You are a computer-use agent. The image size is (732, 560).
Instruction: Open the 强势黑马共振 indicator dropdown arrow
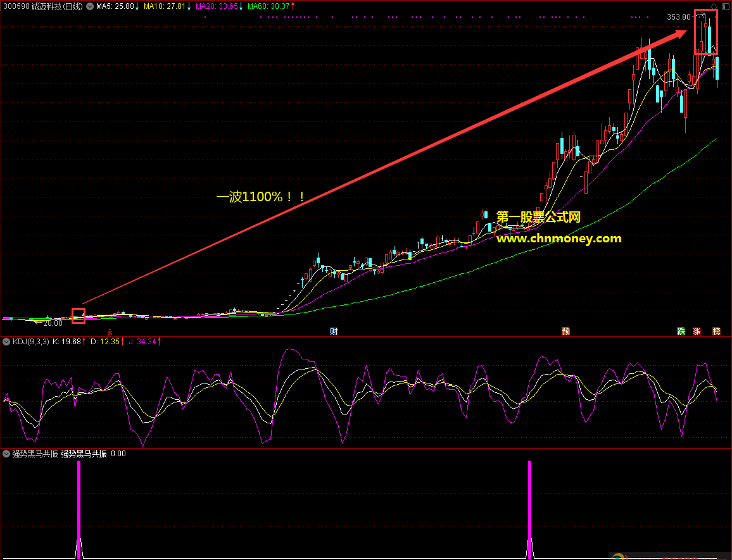6,454
